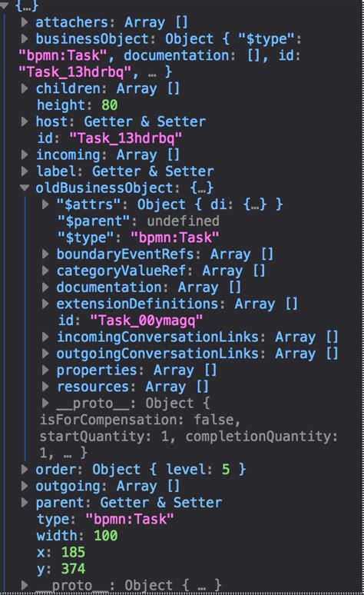Expand incomingConversationLinks array
Viewport: 364px width, 595px height.
coord(45,337)
